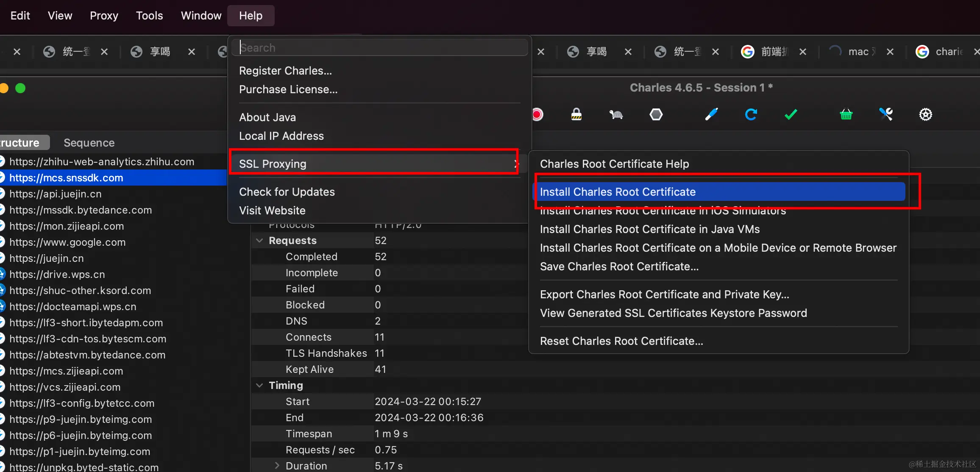Toggle SSL proxying padlock icon
This screenshot has width=980, height=472.
point(576,114)
